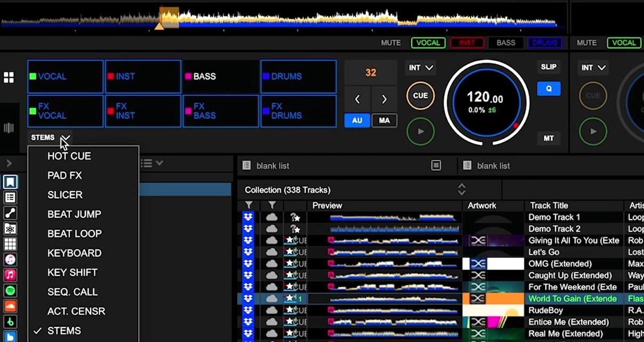Select the track World To Gain
This screenshot has height=342, width=644.
tap(572, 298)
